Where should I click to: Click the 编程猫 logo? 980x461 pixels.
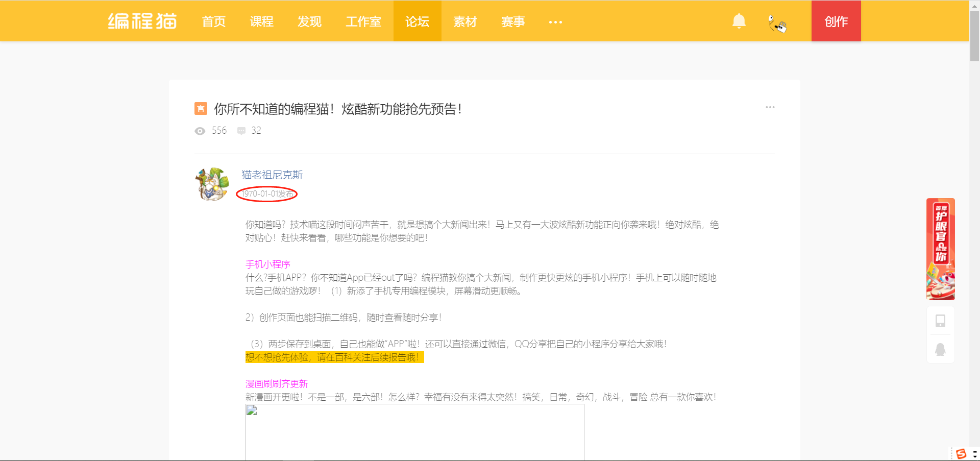[x=142, y=21]
